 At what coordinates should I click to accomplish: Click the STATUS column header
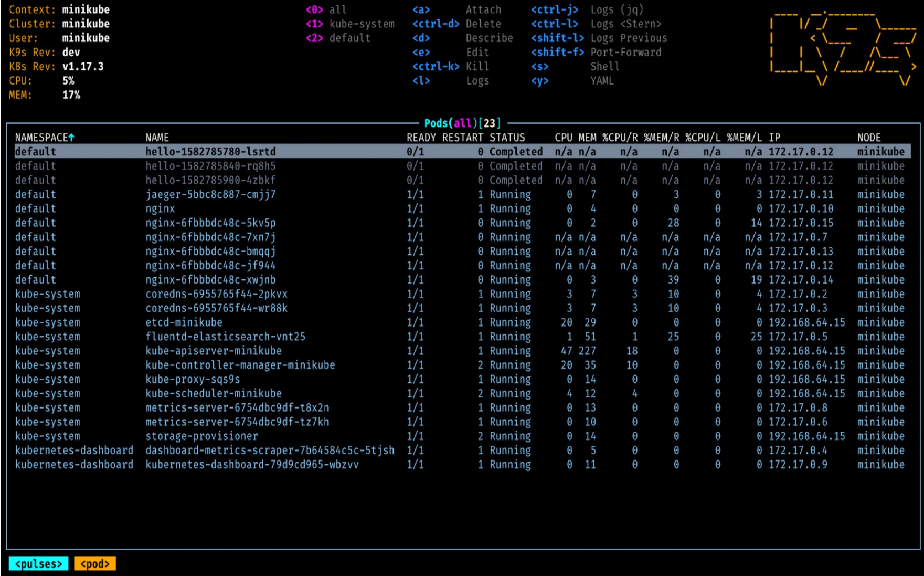[x=507, y=138]
